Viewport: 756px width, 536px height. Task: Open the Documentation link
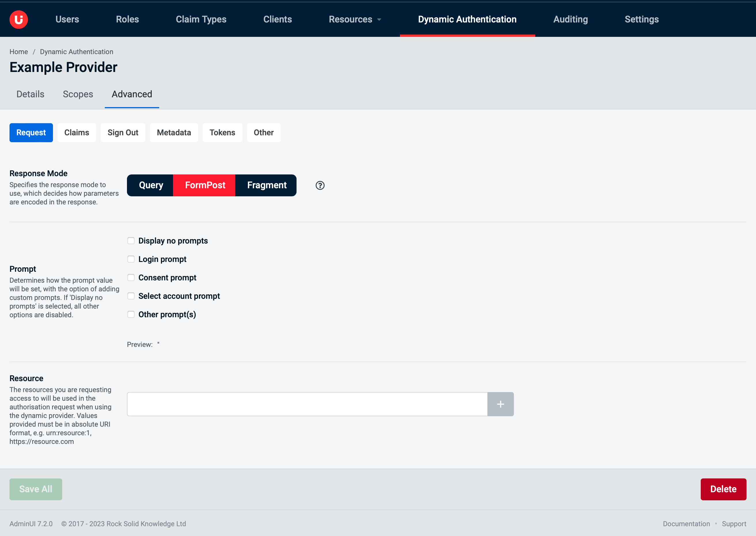pyautogui.click(x=686, y=523)
